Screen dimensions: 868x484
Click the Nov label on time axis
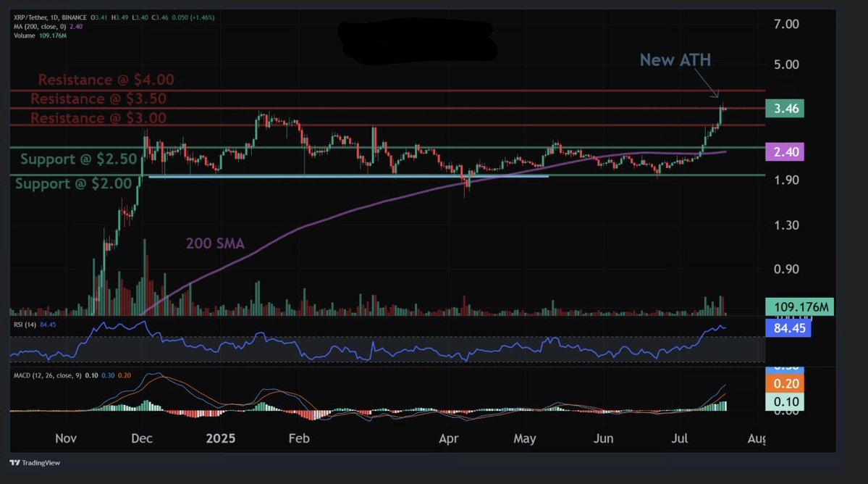coord(66,438)
